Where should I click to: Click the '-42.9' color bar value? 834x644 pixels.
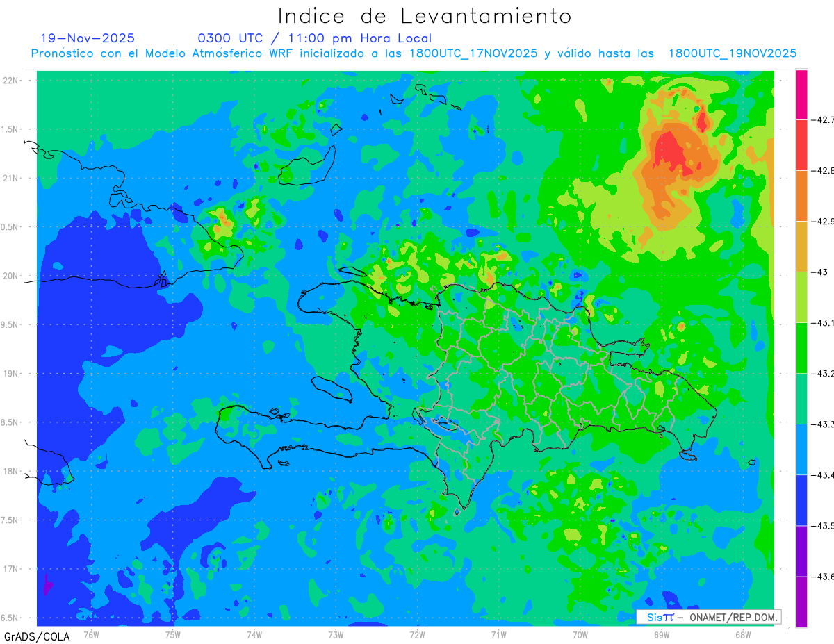pos(822,222)
